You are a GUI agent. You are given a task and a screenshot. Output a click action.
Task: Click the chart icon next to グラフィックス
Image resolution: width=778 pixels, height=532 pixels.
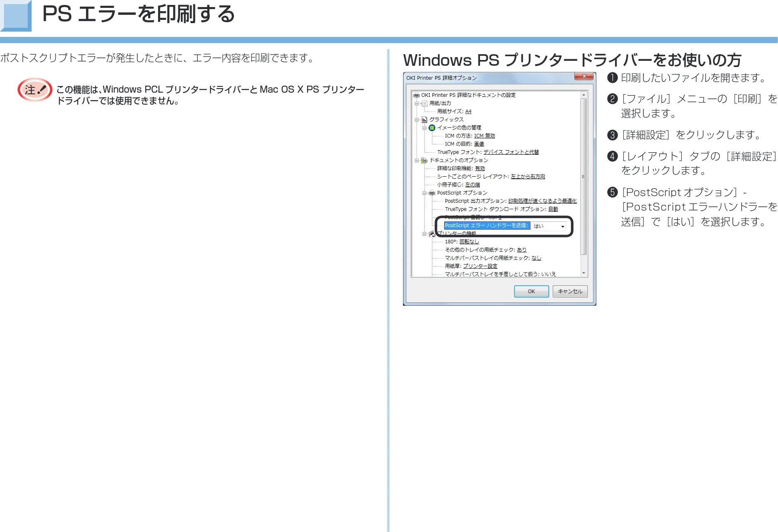coord(424,120)
